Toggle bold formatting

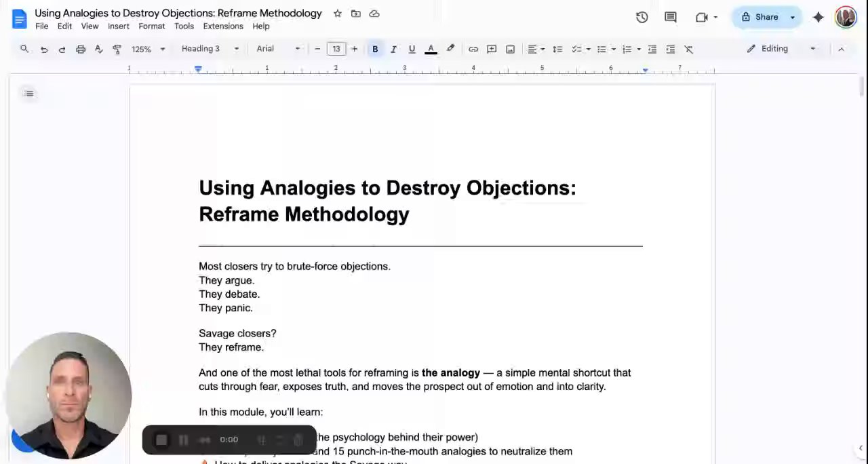(375, 49)
